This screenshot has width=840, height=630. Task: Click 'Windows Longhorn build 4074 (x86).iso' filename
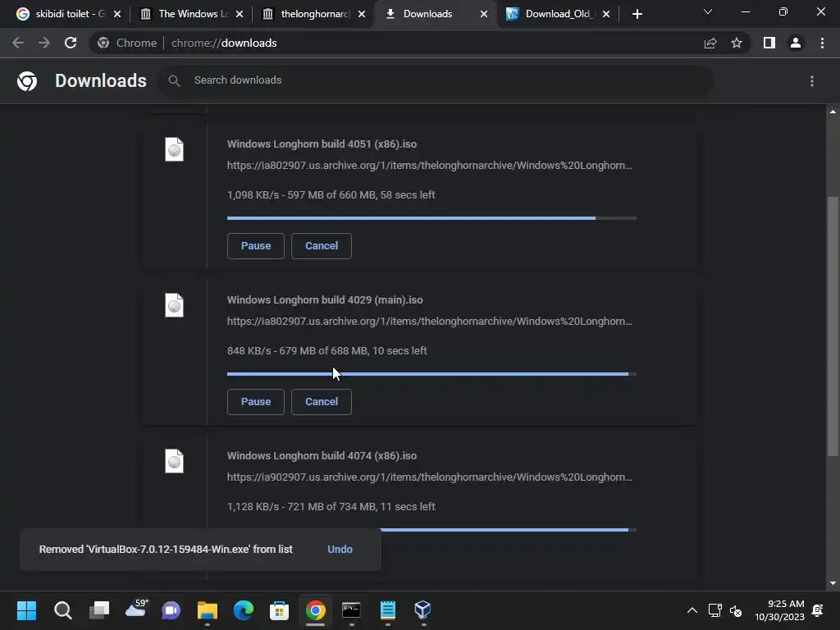click(322, 456)
